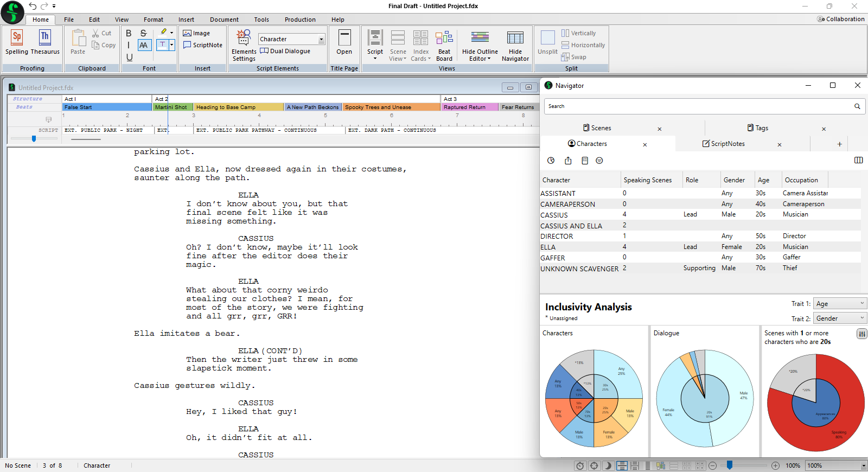The width and height of the screenshot is (868, 472).
Task: Toggle Dual Dialogue
Action: (285, 51)
